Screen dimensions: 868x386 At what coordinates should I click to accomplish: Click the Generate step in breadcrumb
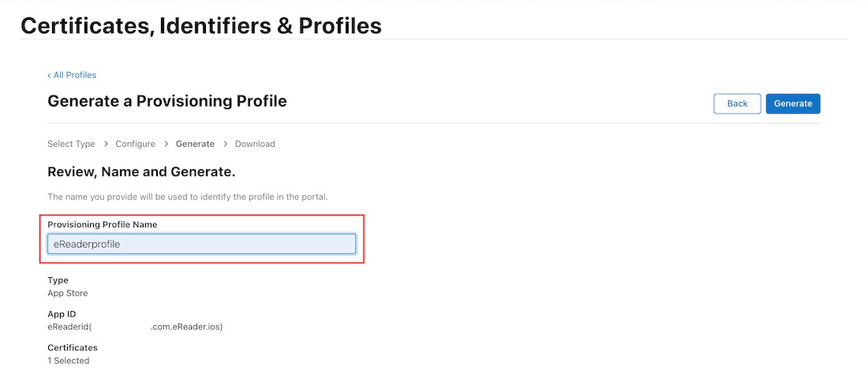tap(195, 144)
